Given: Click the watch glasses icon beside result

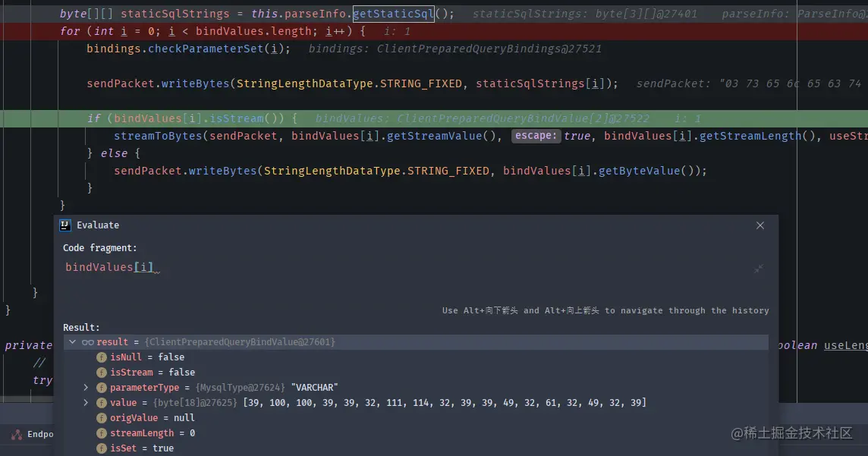Looking at the screenshot, I should tap(87, 342).
